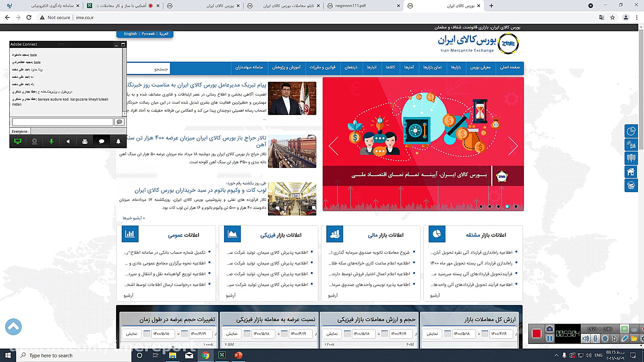This screenshot has width=644, height=362.
Task: Click the page vertical scrollbar thumb
Action: [641, 89]
